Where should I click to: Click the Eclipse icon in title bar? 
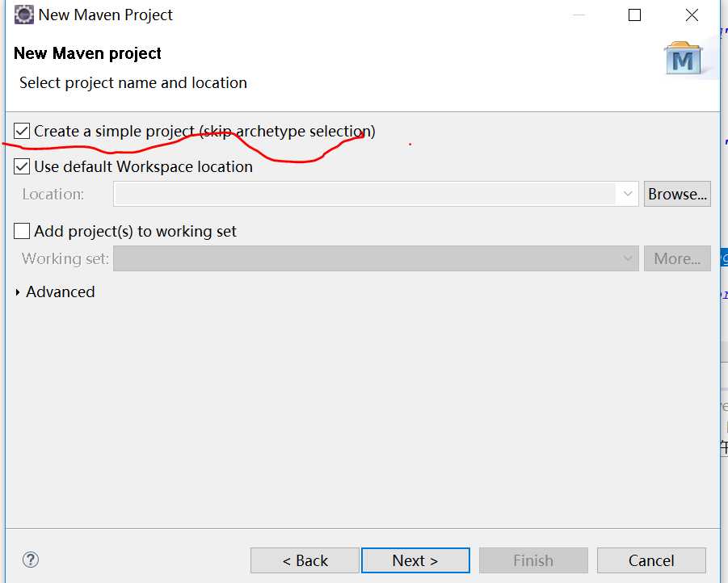point(23,15)
